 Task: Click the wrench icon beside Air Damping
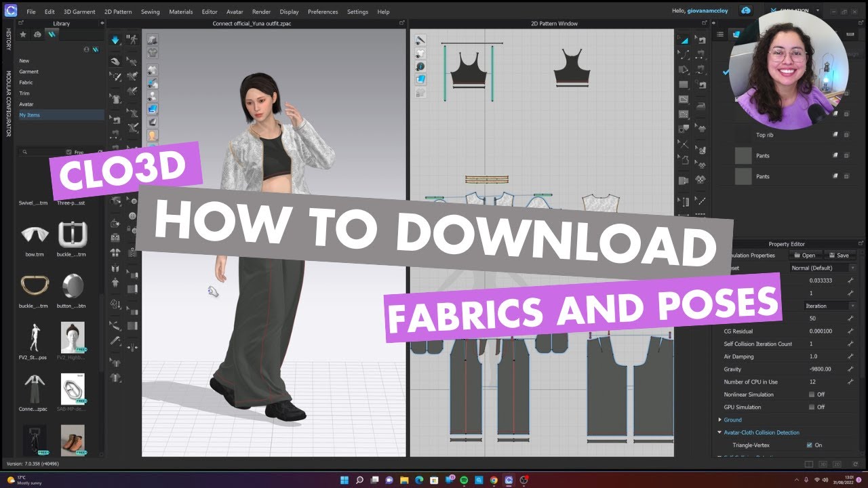click(x=850, y=357)
